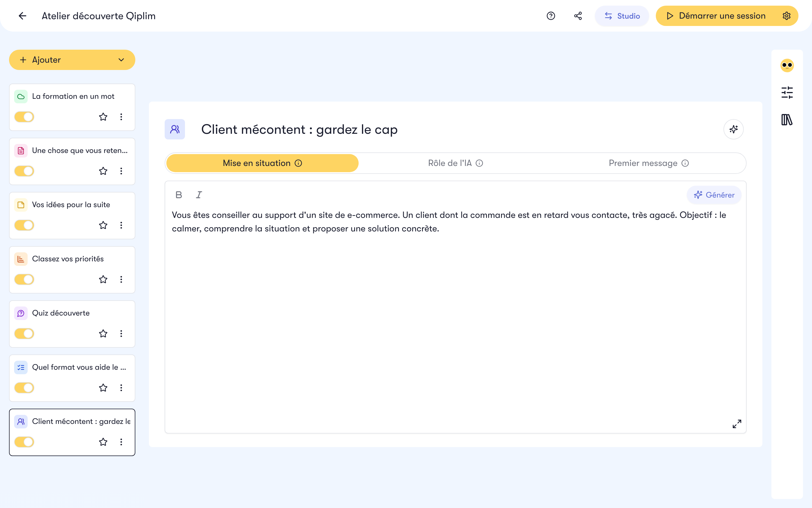Screen dimensions: 812x508
Task: Open more options for Client mécontent card
Action: pyautogui.click(x=121, y=442)
